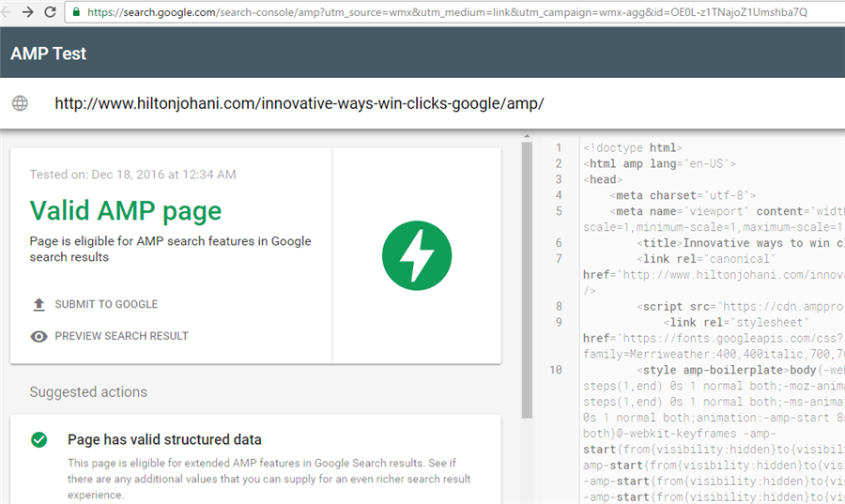The width and height of the screenshot is (845, 504).
Task: Click source line number 1
Action: point(559,147)
